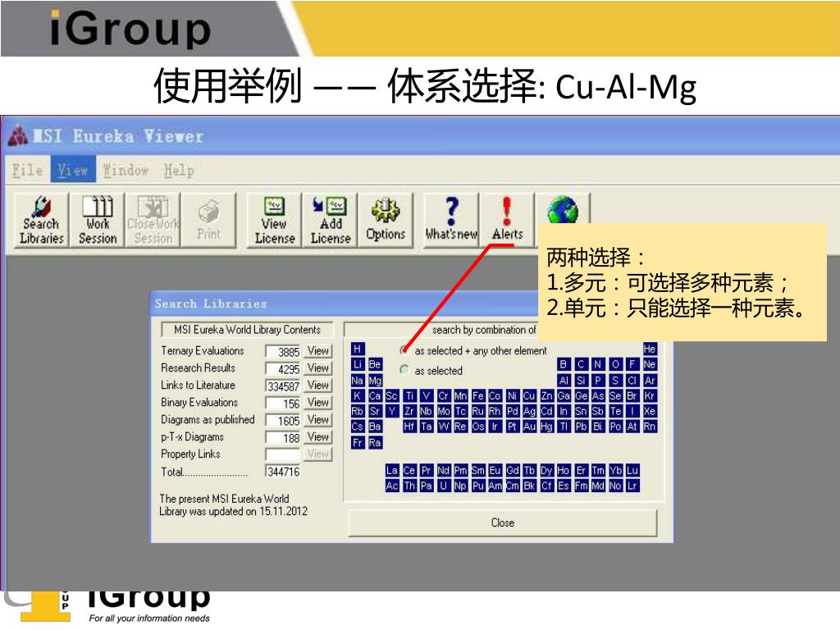Click the Links to Literature count 334587

(283, 386)
